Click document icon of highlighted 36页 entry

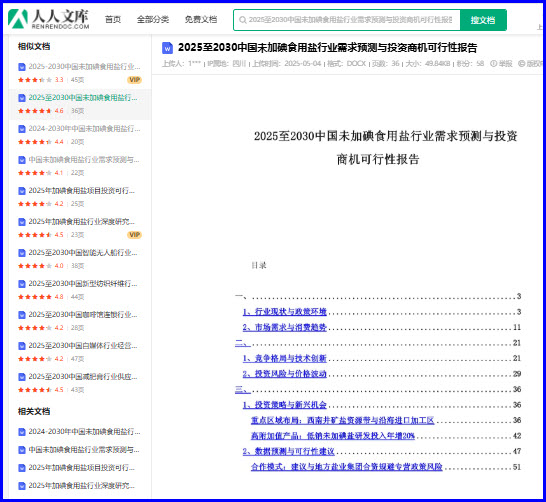22,98
